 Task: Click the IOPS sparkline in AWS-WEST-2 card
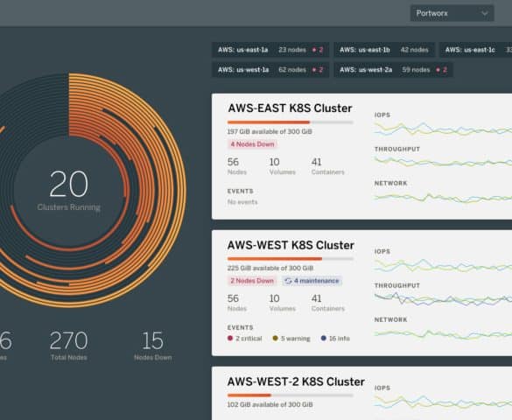click(443, 402)
